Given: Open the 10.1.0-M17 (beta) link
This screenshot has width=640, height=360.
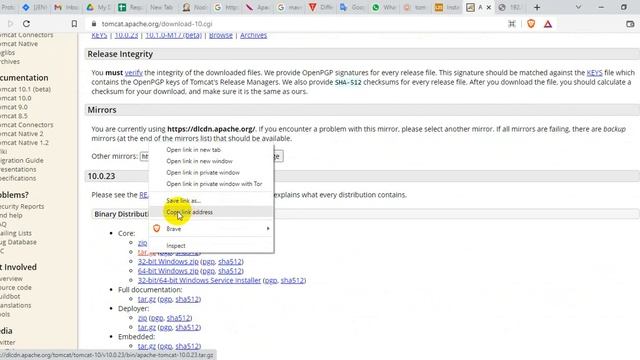Looking at the screenshot, I should point(173,36).
